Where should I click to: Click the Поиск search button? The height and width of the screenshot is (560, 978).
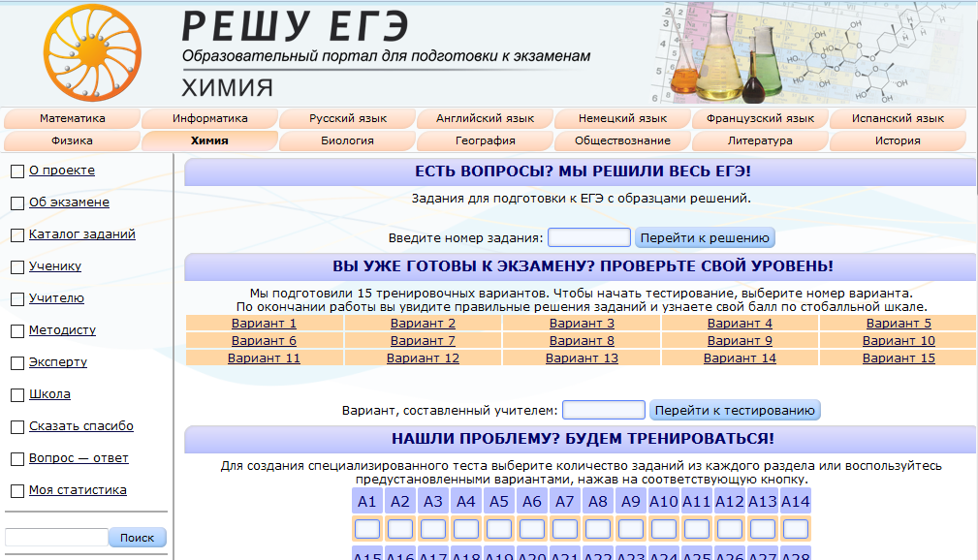coord(137,538)
